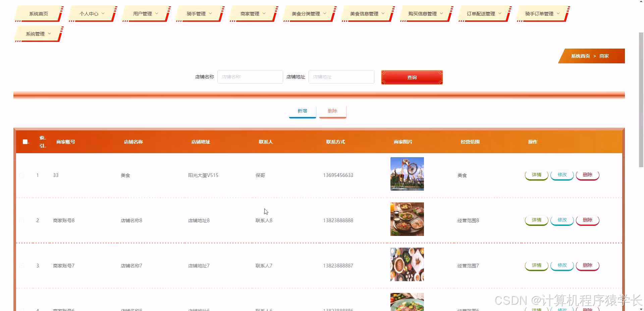Check the checkbox for 商家账号8 row
Viewport: 644px width, 311px height.
22,221
